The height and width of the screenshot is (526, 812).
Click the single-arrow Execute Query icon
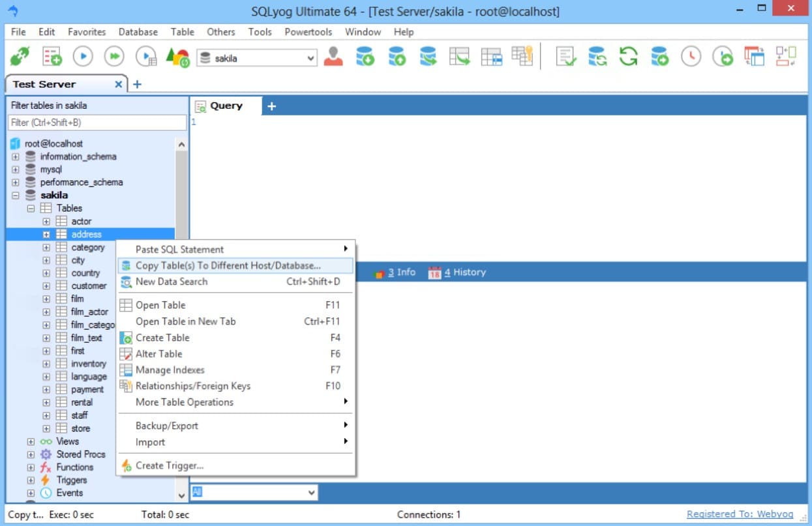pyautogui.click(x=83, y=57)
